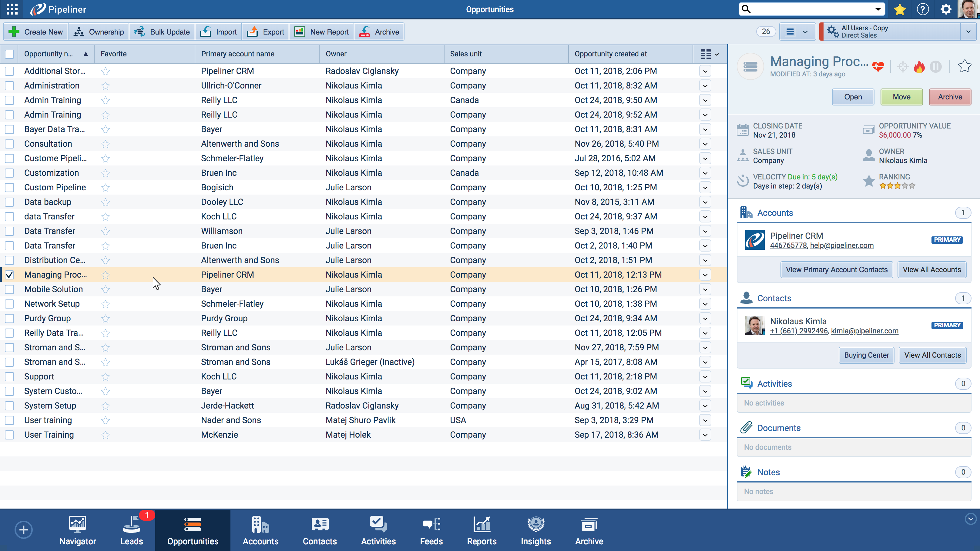980x551 pixels.
Task: Open the help@pipeliner.com email link
Action: 841,246
